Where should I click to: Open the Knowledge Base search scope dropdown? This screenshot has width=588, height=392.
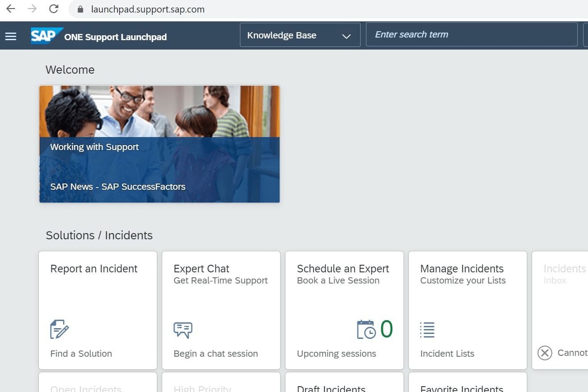[x=300, y=35]
